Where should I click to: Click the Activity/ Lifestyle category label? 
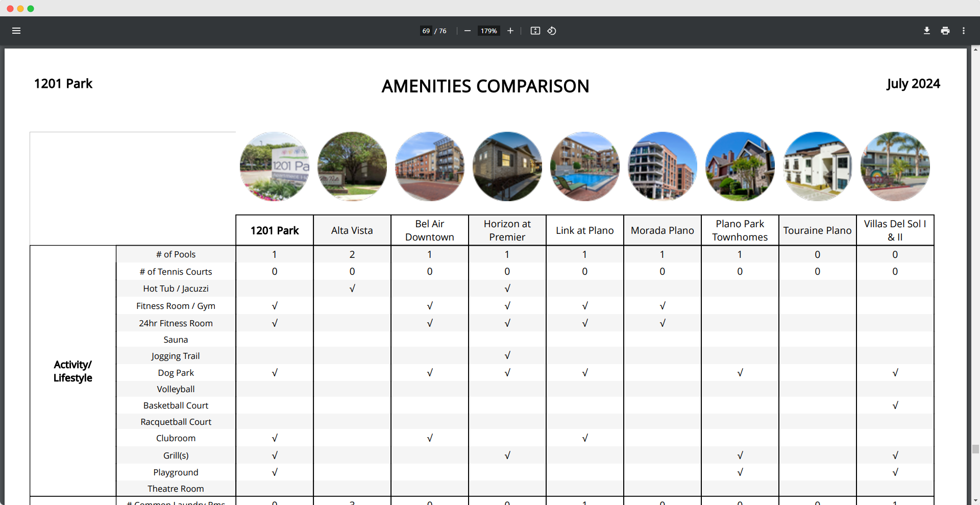[73, 371]
